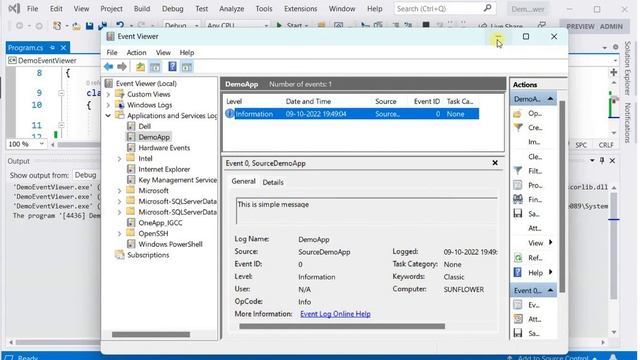
Task: Collapse Applications and Services Logs node
Action: pyautogui.click(x=109, y=116)
